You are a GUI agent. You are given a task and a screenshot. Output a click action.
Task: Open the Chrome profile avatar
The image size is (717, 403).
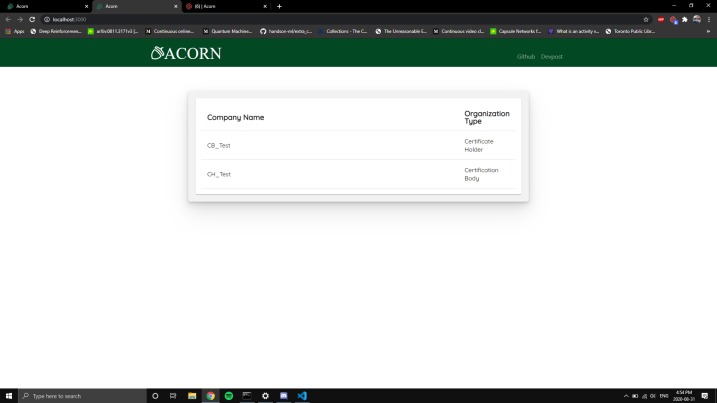pyautogui.click(x=696, y=19)
